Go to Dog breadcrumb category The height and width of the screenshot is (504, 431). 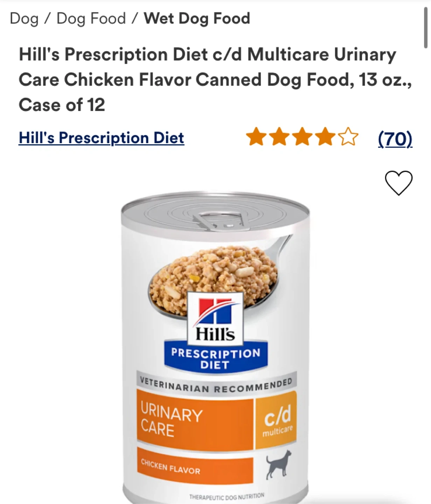pos(24,19)
